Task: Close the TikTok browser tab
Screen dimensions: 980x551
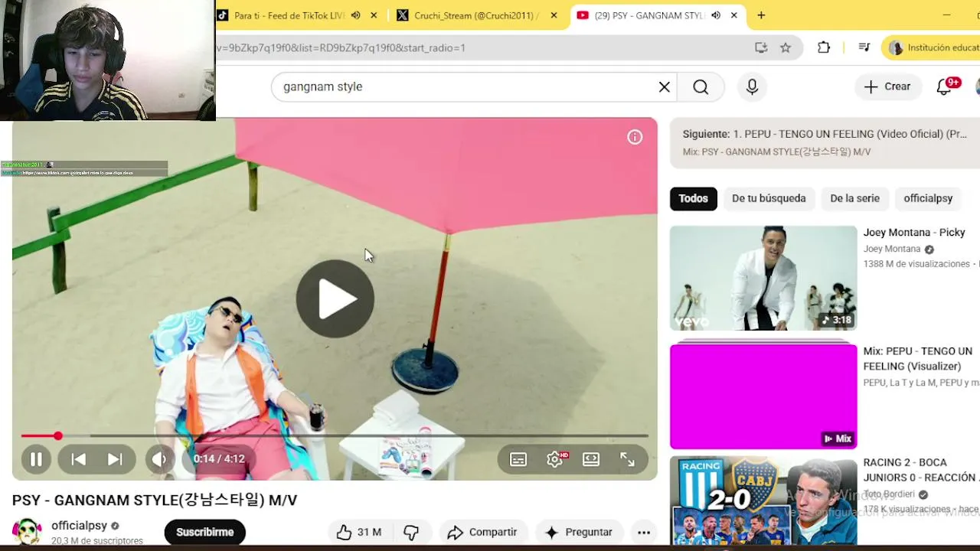Action: (x=374, y=15)
